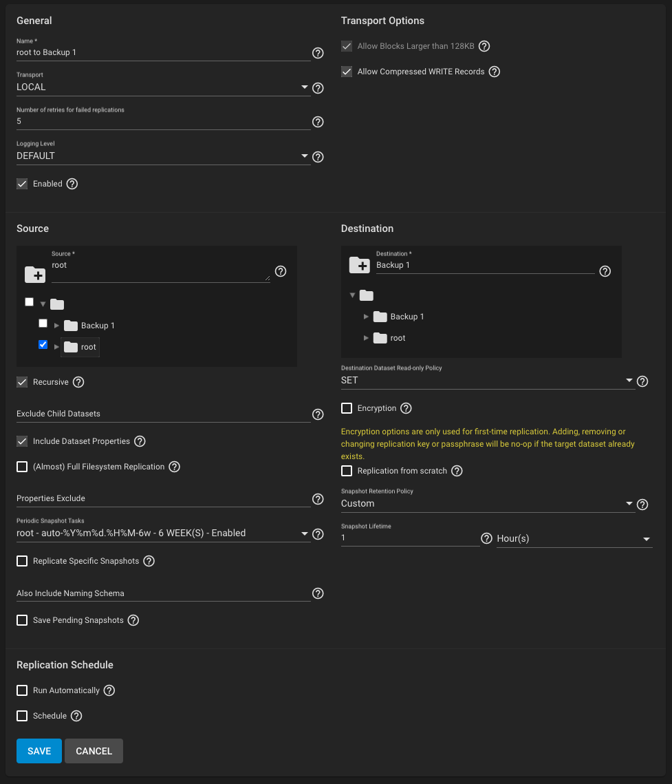Expand the root folder in Destination tree
This screenshot has height=784, width=672.
point(366,338)
